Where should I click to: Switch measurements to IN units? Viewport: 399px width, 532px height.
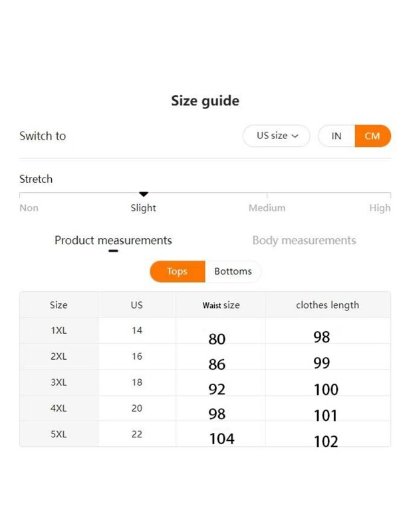pyautogui.click(x=336, y=136)
